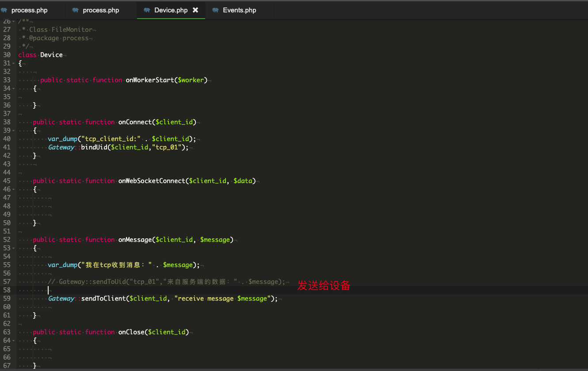Click line number 33 in the gutter
This screenshot has height=371, width=588.
7,80
